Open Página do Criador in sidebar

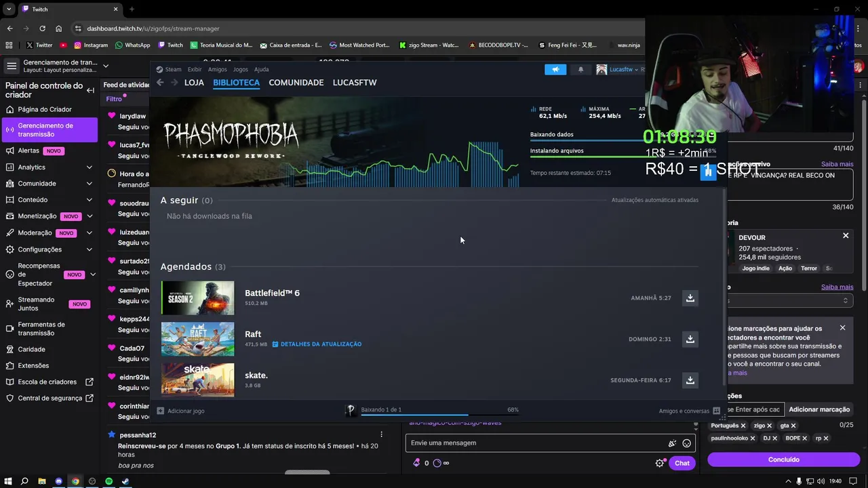[x=45, y=110]
